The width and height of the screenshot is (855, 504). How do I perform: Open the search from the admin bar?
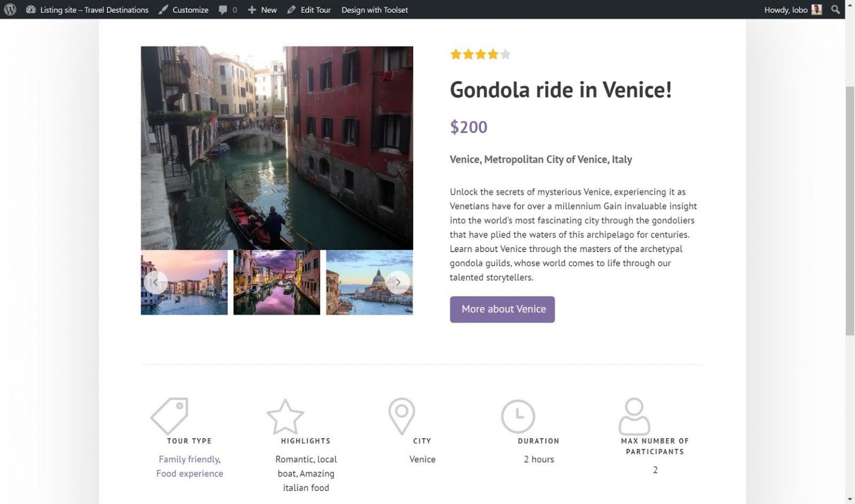click(x=835, y=9)
